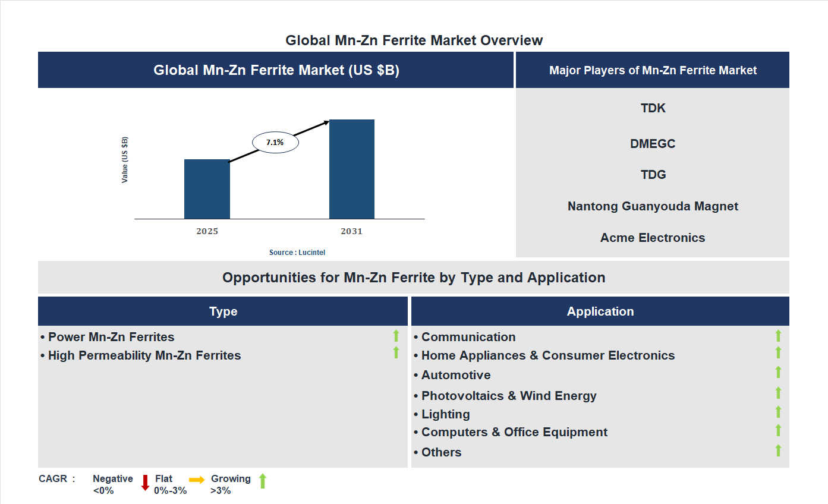Click the green Growing arrow in the CAGR legend

[x=262, y=481]
